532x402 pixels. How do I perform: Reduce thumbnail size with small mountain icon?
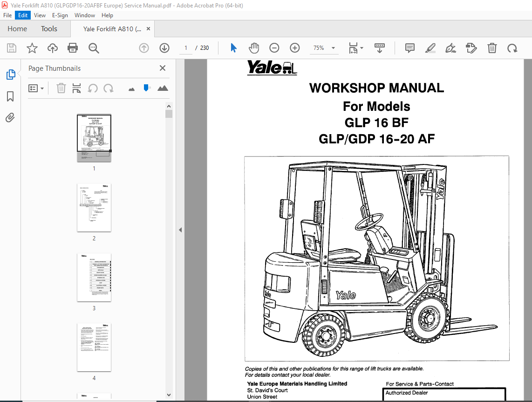(132, 89)
